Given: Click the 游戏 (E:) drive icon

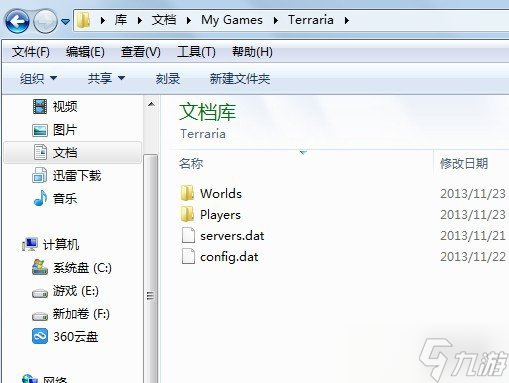Looking at the screenshot, I should pos(40,293).
